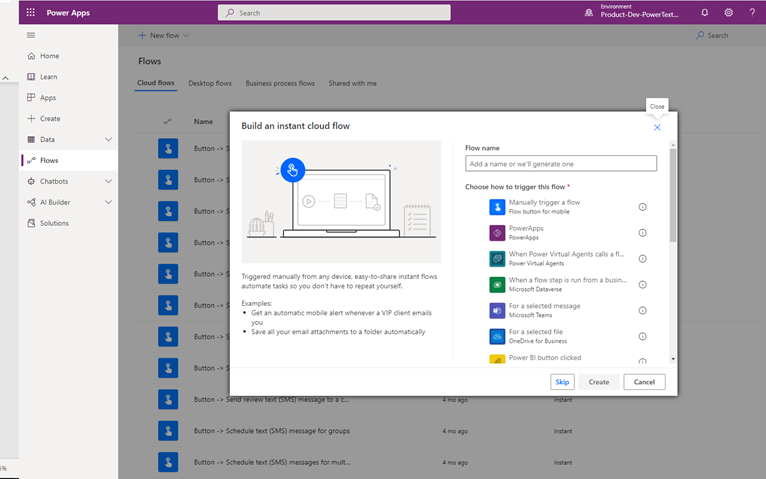Select Flows in sidebar
This screenshot has height=479, width=766.
(x=68, y=160)
